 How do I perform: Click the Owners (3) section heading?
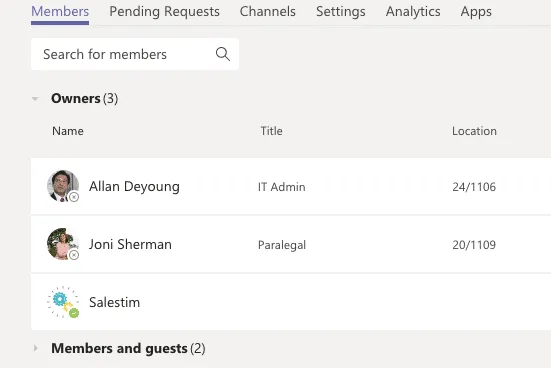click(x=84, y=98)
